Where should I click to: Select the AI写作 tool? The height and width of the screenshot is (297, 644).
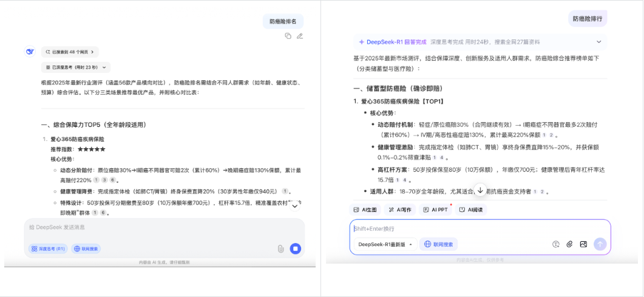click(x=401, y=210)
